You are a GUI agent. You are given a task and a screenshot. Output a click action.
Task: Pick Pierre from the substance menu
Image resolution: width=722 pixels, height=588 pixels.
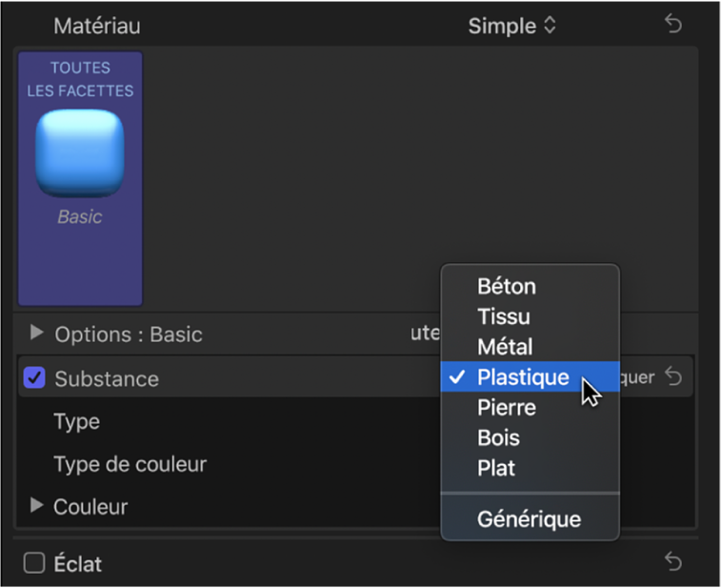coord(507,408)
